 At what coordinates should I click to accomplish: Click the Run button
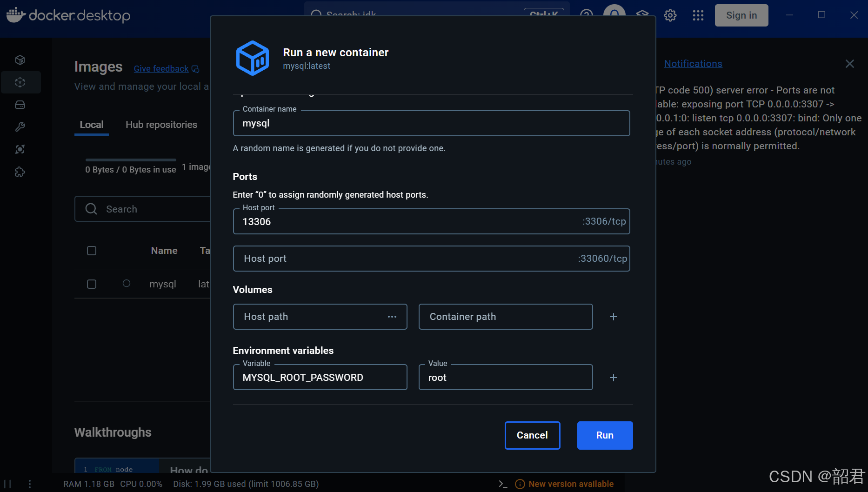click(605, 435)
